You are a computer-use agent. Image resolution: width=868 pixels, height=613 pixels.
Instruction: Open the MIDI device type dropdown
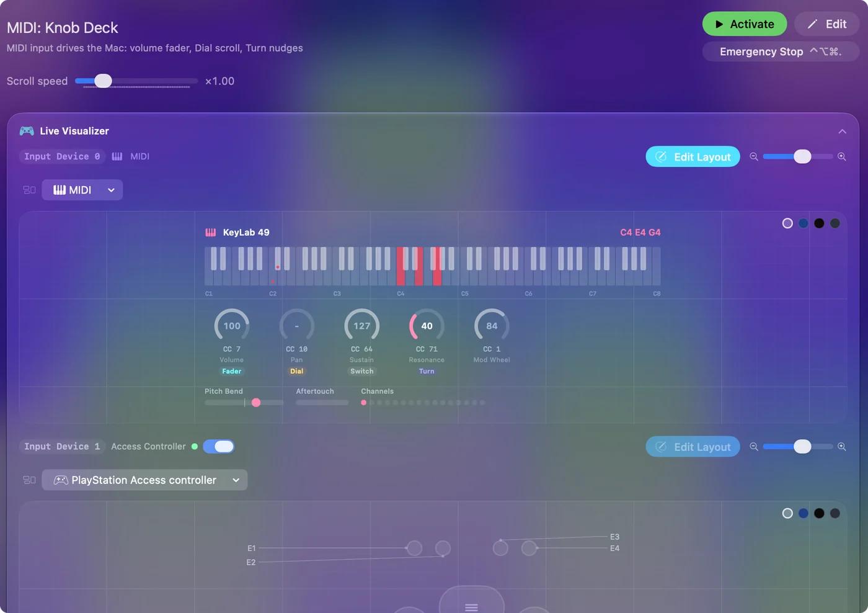pyautogui.click(x=82, y=190)
